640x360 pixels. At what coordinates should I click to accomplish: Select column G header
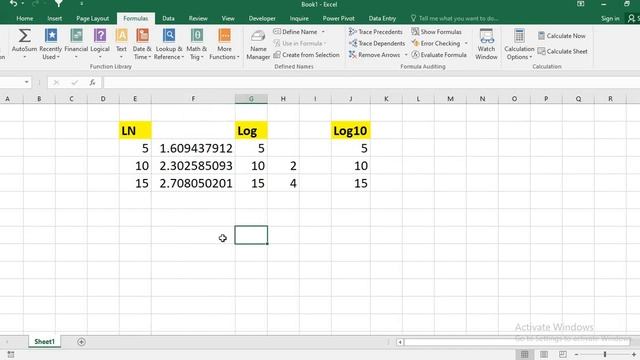(x=251, y=99)
